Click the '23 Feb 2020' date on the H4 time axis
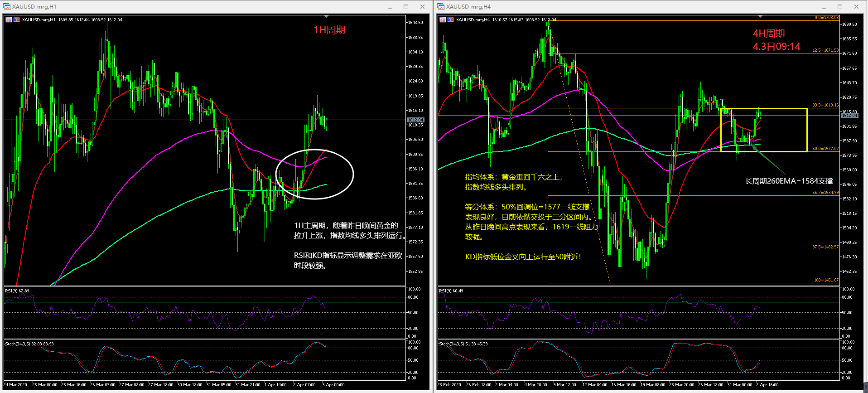Viewport: 868px width, 393px height. [x=449, y=384]
